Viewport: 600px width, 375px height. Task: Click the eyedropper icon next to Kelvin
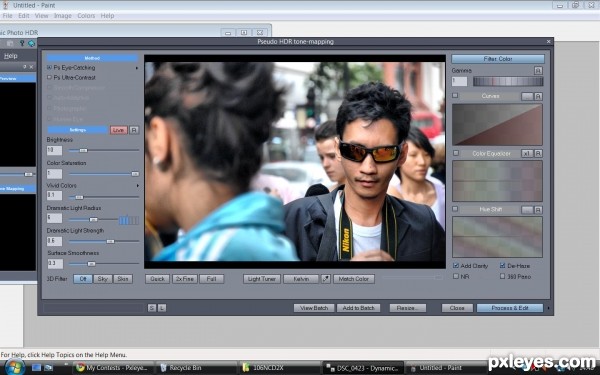click(326, 279)
